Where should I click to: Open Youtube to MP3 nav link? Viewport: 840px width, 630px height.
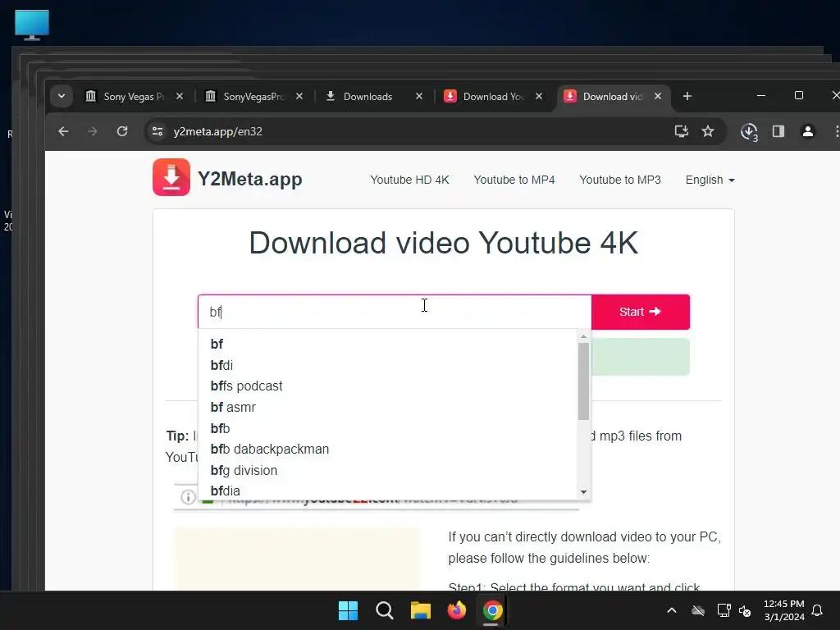coord(620,180)
